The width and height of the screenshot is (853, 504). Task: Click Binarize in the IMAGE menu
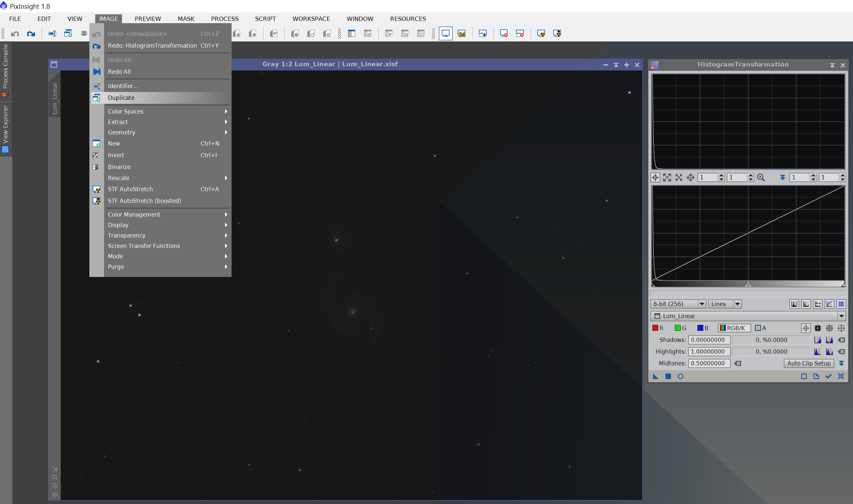click(160, 167)
